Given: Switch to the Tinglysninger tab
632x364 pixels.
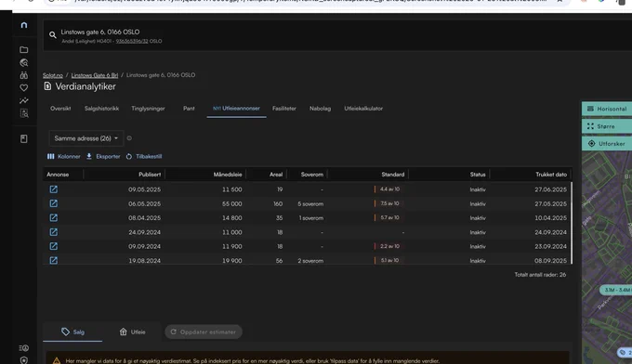Looking at the screenshot, I should (x=148, y=109).
